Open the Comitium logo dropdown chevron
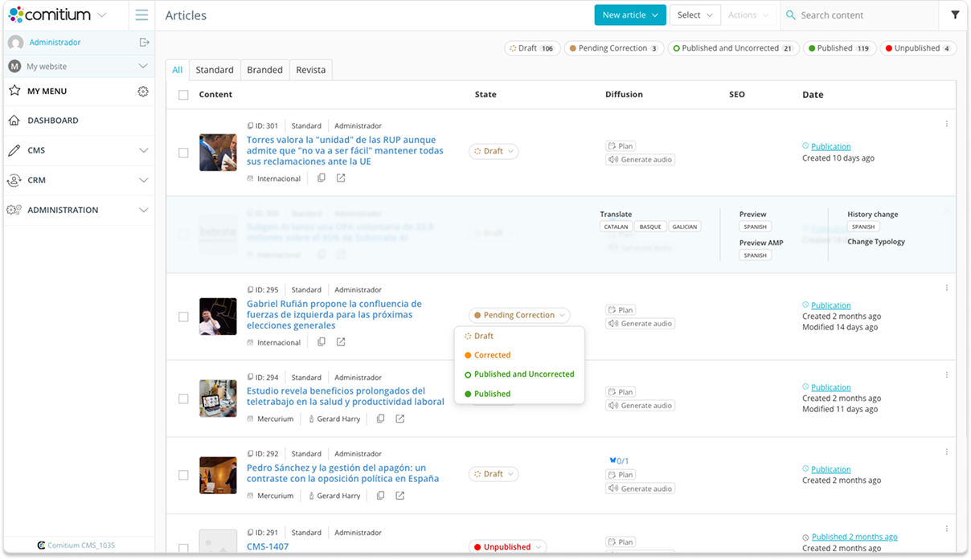Image resolution: width=971 pixels, height=560 pixels. click(x=101, y=15)
